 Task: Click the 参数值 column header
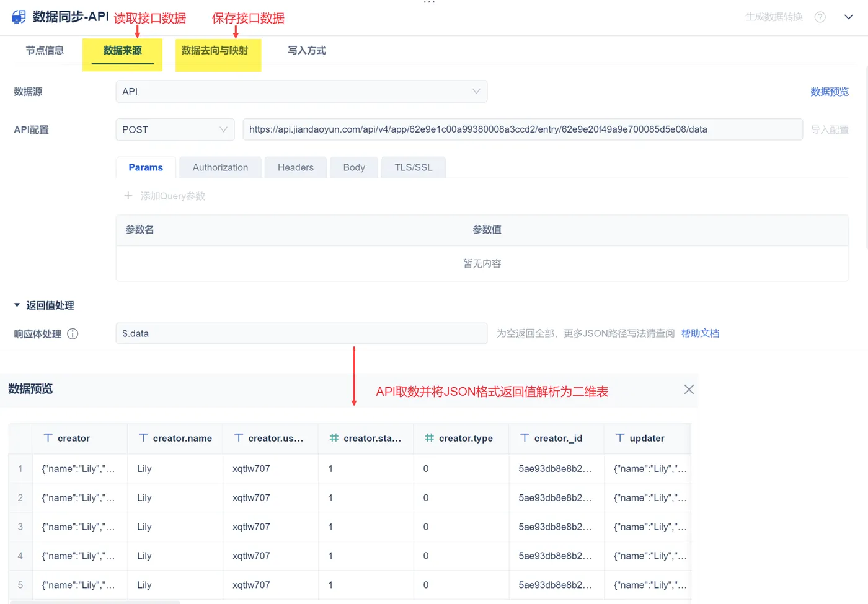[487, 230]
